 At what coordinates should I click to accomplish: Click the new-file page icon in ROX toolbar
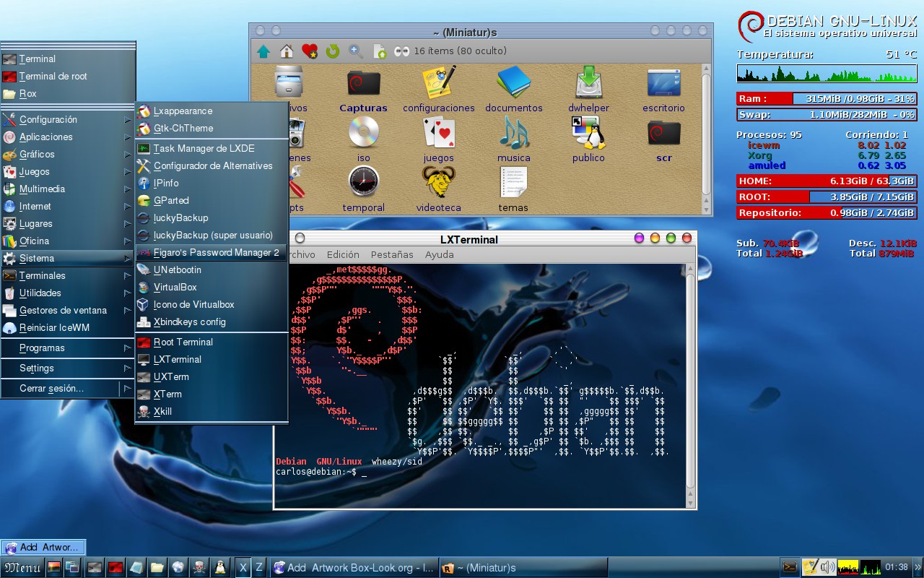pyautogui.click(x=379, y=51)
